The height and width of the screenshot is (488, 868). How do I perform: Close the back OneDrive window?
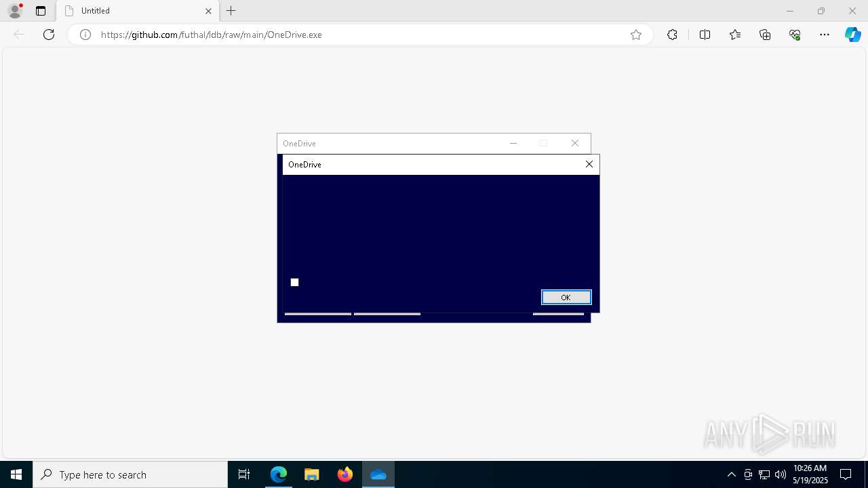575,143
